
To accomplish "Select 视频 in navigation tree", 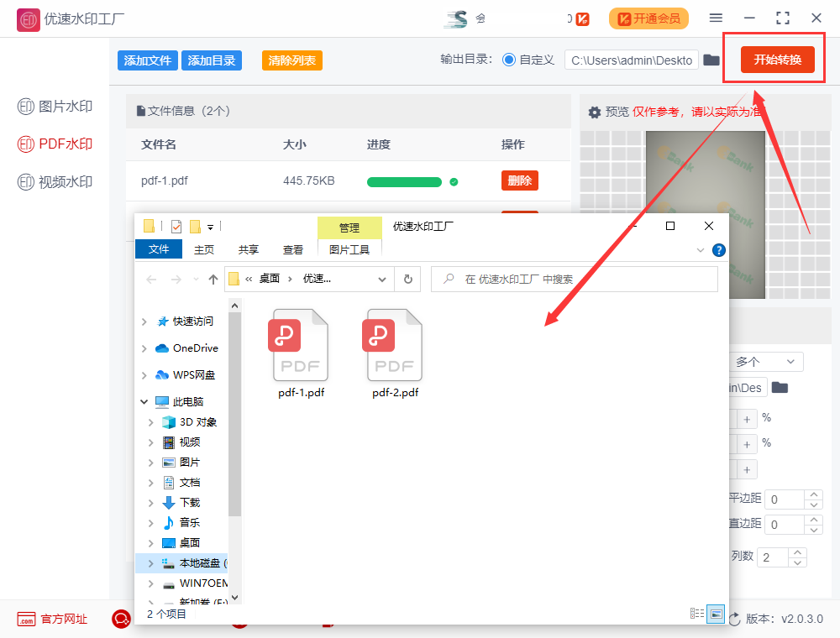I will 181,442.
